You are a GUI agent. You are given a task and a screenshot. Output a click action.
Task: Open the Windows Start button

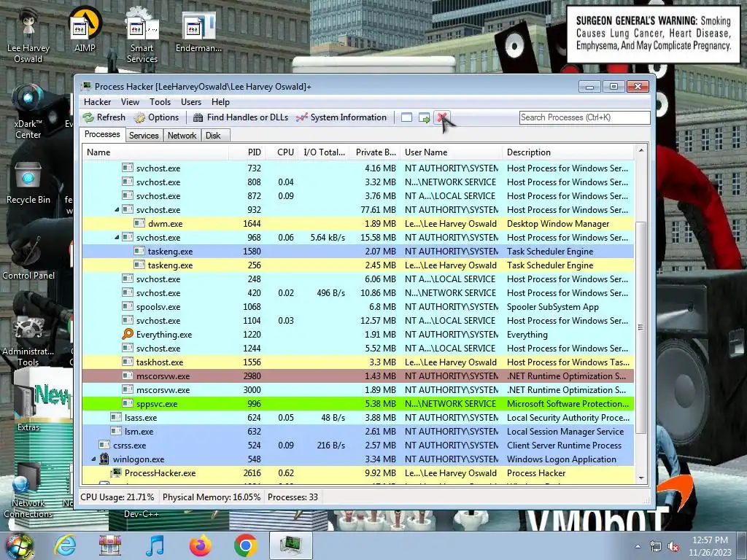[19, 545]
